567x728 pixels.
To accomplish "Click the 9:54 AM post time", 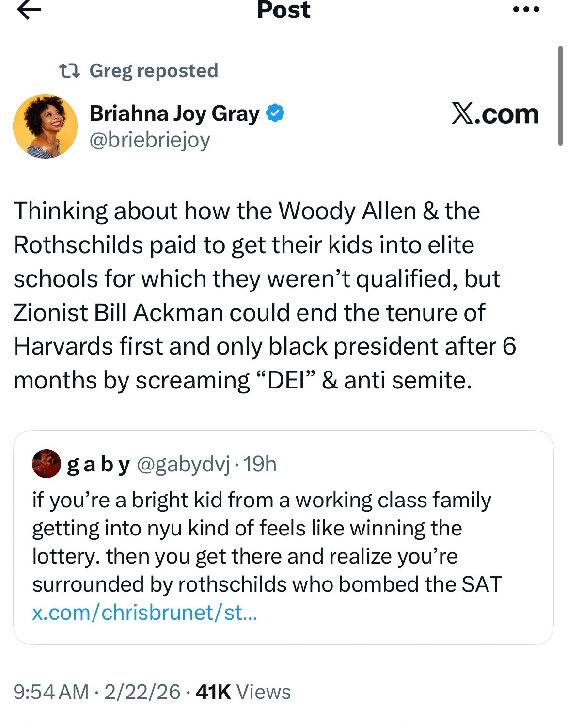I will [x=51, y=692].
